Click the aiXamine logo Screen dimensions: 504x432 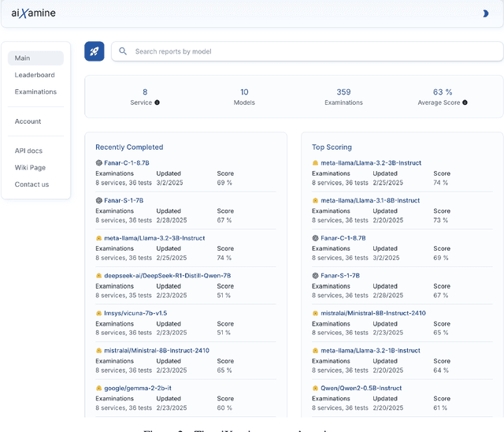pos(33,13)
